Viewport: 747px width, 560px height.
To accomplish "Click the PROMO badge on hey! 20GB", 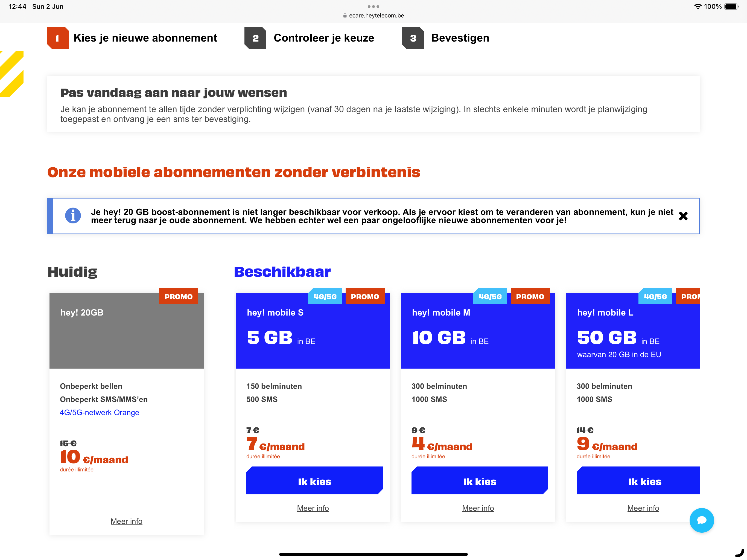I will pos(178,297).
